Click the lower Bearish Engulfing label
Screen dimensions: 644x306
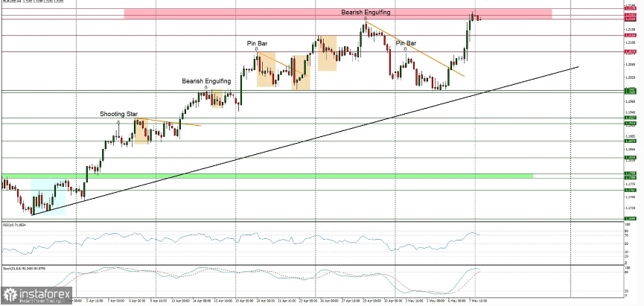[x=206, y=81]
